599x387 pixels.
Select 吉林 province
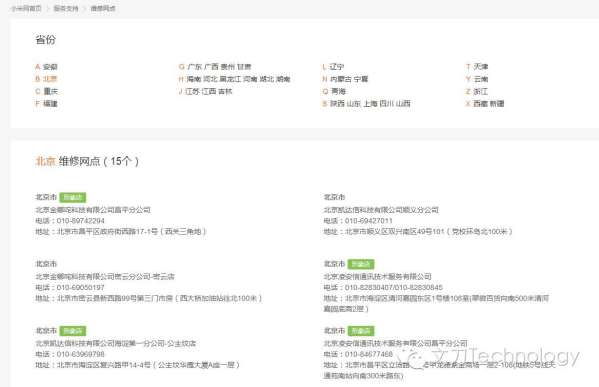click(x=225, y=91)
